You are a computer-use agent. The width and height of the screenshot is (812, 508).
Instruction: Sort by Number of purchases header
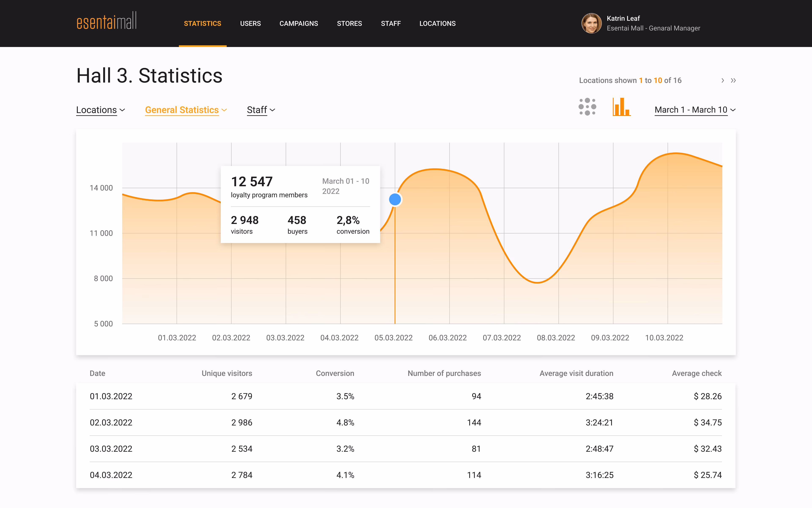(444, 373)
